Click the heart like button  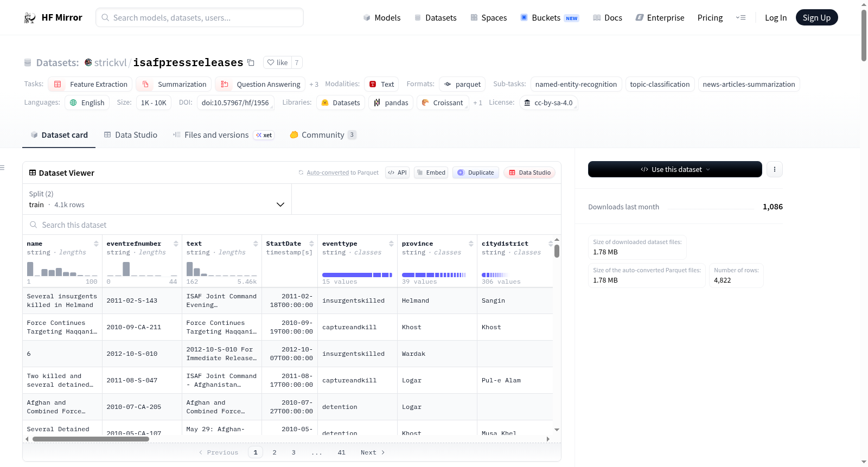(277, 62)
